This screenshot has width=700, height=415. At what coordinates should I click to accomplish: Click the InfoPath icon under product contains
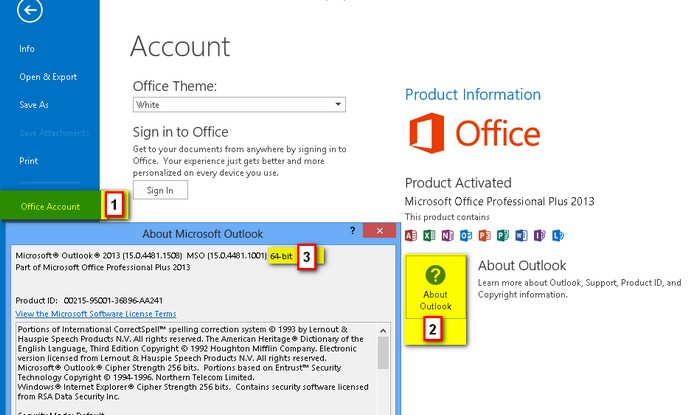coord(539,235)
